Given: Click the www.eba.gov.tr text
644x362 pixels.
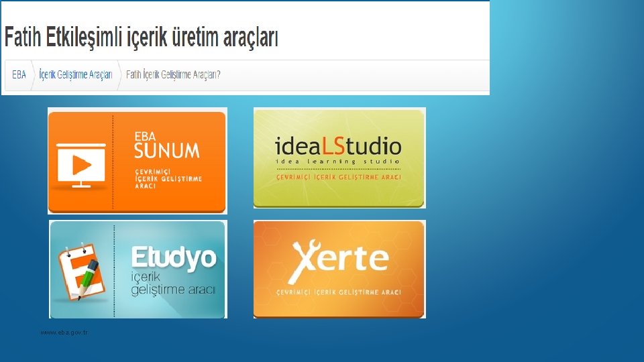Looking at the screenshot, I should click(64, 333).
